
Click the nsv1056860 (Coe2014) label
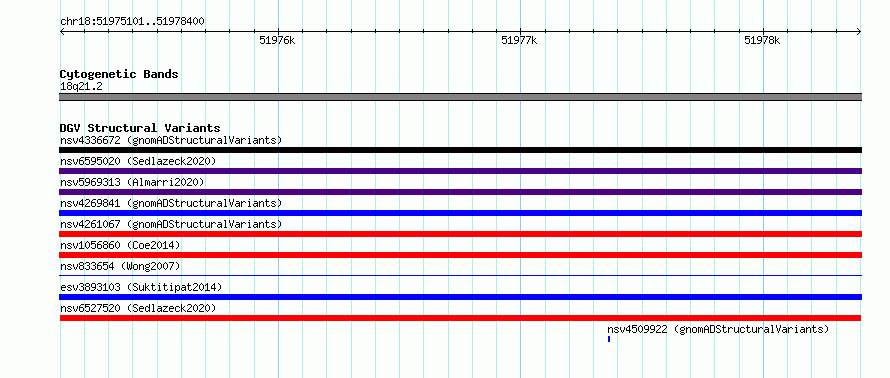pyautogui.click(x=120, y=245)
